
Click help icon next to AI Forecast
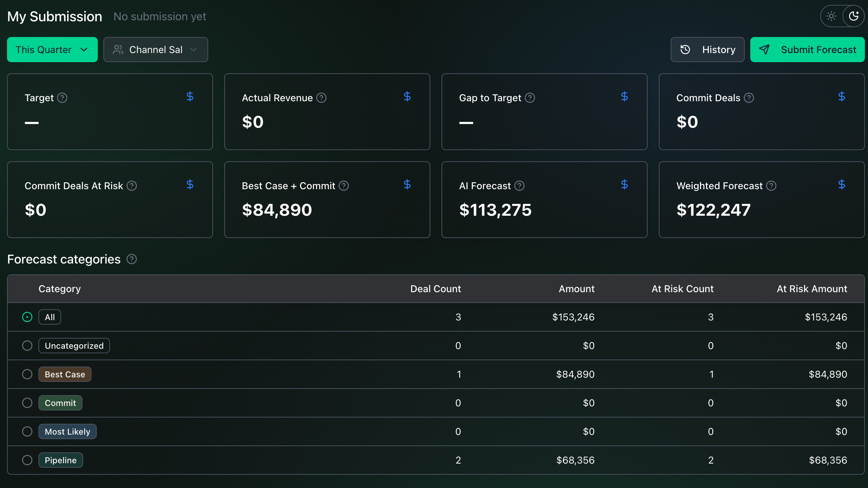pos(519,186)
